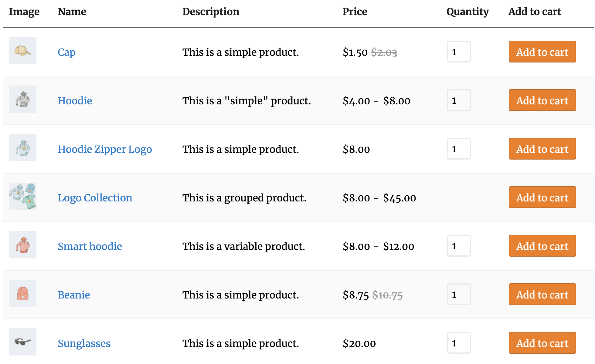
Task: Click the Smart hoodie quantity box
Action: coord(459,246)
